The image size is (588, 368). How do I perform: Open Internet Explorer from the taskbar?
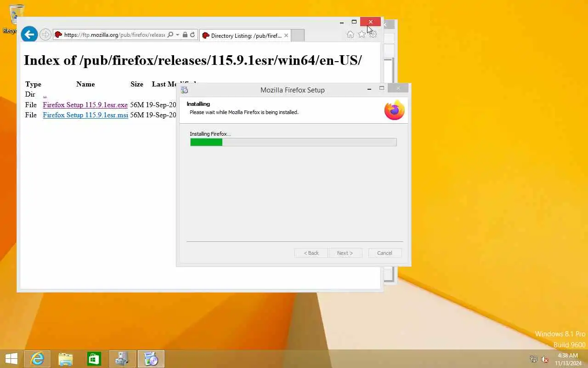37,359
